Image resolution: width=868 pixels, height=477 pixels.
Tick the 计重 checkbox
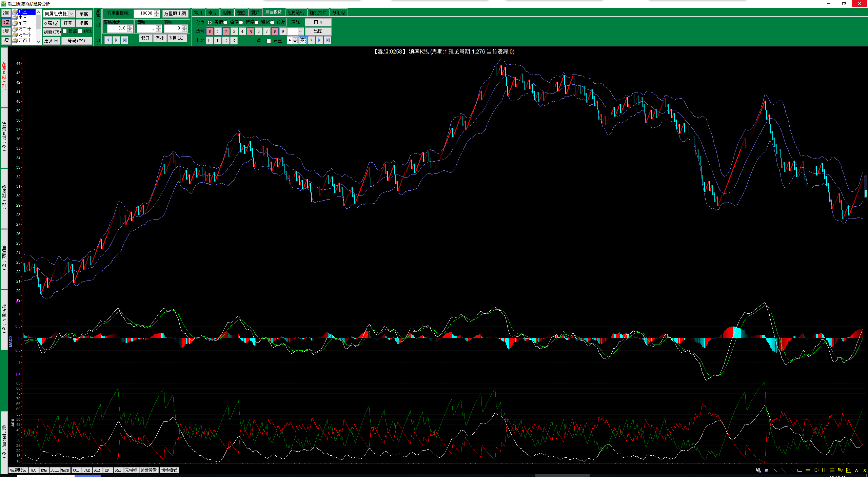coord(269,41)
